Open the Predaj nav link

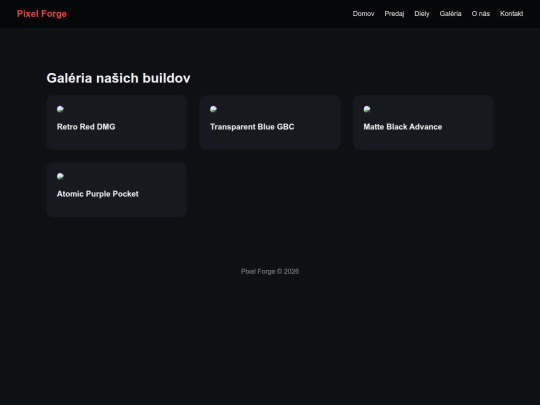click(x=394, y=14)
